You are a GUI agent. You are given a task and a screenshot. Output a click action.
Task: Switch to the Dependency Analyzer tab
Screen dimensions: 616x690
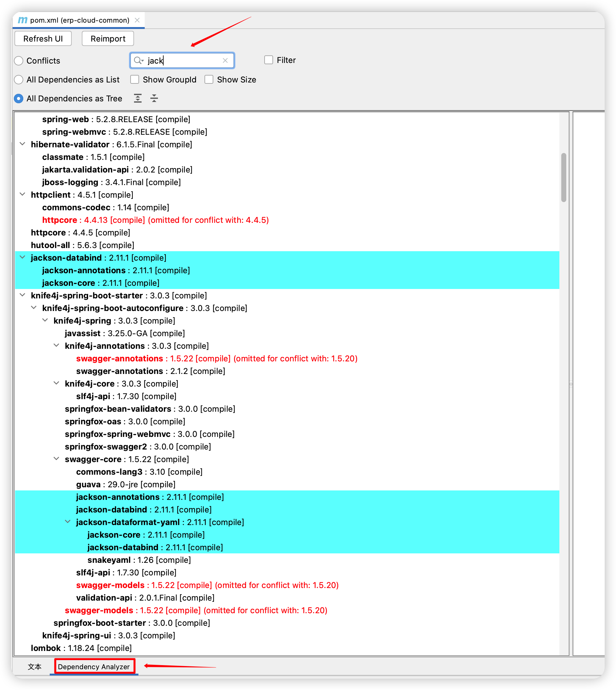[x=94, y=667]
